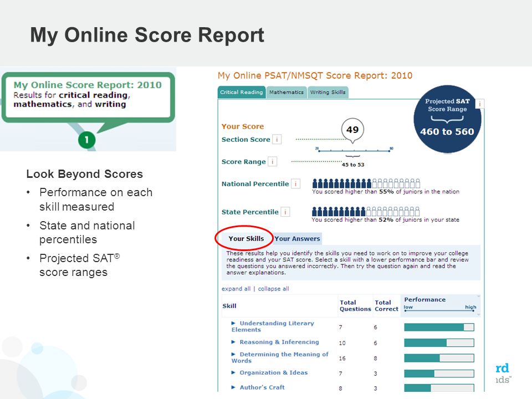Screen dimensions: 532x399
Task: Click 'State and national percentiles' bullet
Action: pos(87,232)
